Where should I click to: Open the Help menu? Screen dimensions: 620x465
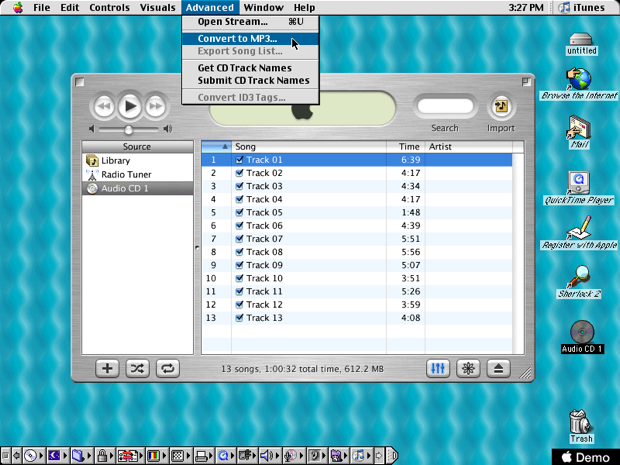click(x=304, y=8)
